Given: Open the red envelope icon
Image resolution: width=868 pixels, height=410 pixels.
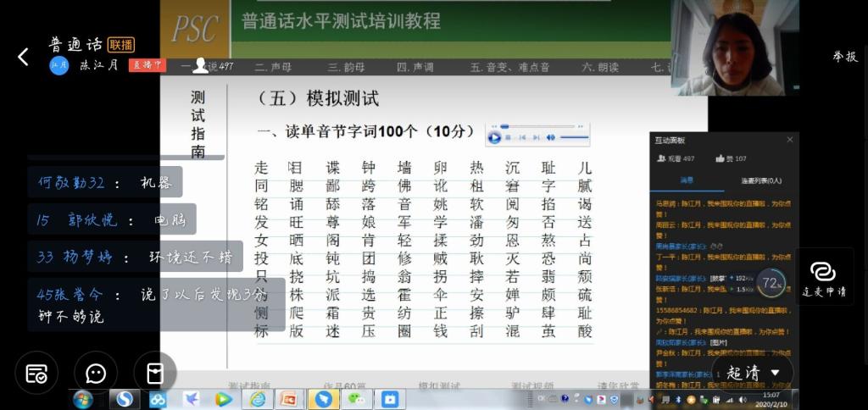Looking at the screenshot, I should point(155,374).
